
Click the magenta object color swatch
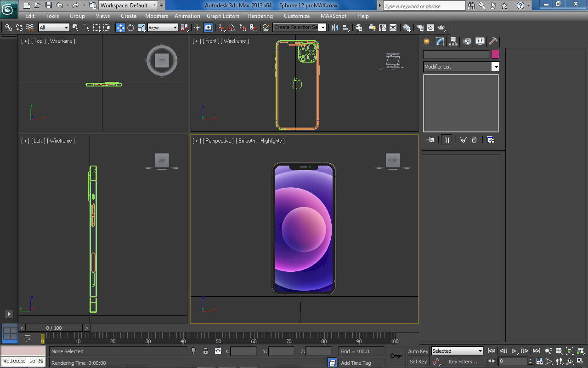[495, 54]
